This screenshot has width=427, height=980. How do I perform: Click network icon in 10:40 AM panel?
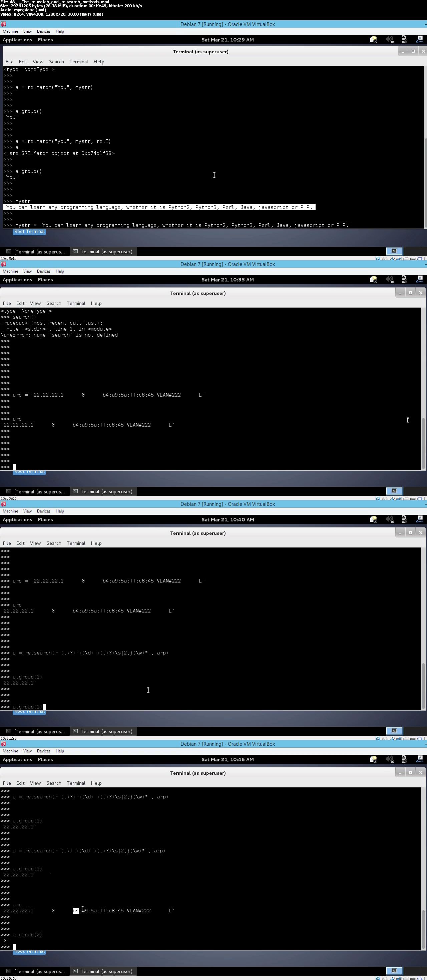click(x=404, y=520)
